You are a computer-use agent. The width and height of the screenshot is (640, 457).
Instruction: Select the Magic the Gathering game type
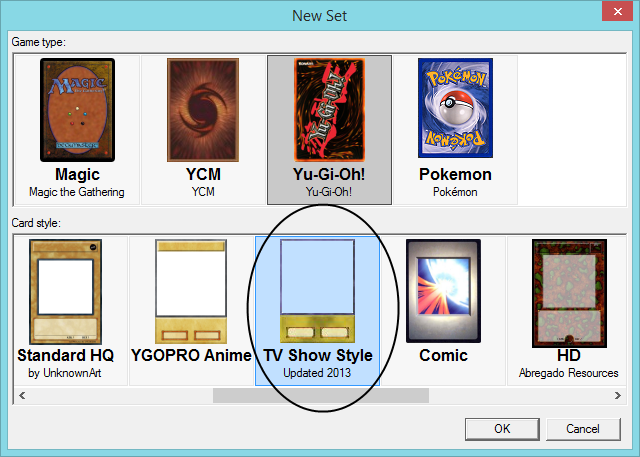77,130
